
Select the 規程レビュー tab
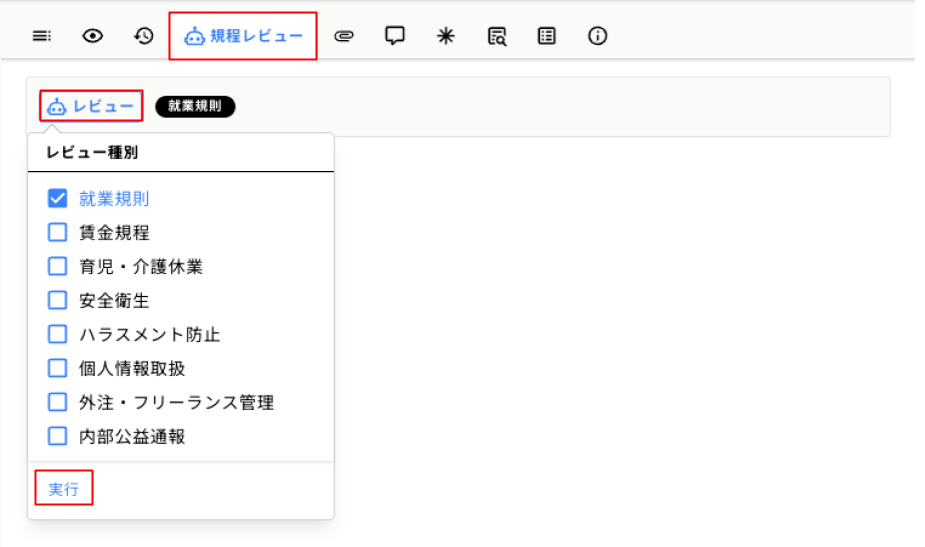coord(243,36)
